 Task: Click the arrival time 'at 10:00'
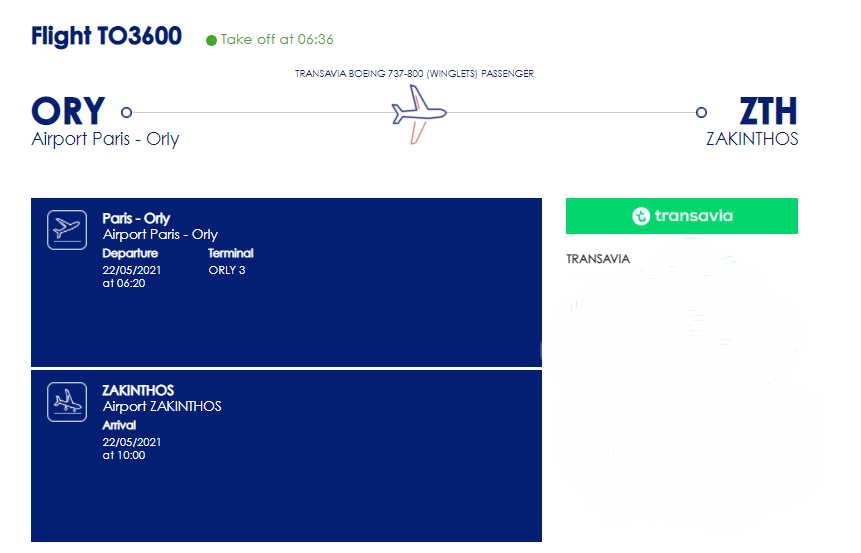click(x=124, y=455)
